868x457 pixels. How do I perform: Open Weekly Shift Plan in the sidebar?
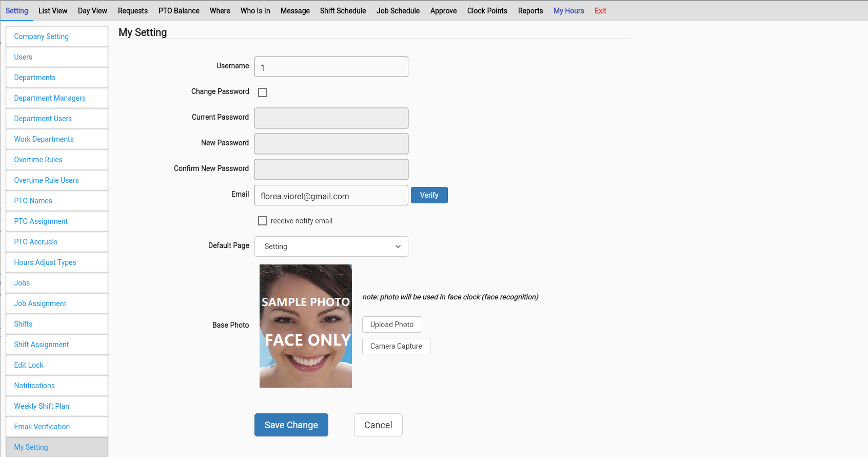pyautogui.click(x=57, y=406)
